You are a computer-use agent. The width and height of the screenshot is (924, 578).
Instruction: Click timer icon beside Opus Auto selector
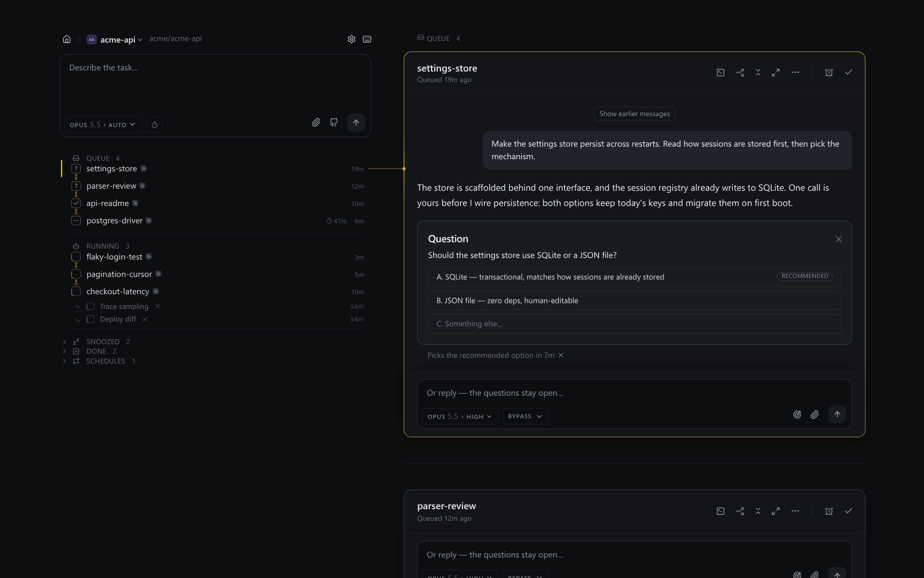click(154, 125)
